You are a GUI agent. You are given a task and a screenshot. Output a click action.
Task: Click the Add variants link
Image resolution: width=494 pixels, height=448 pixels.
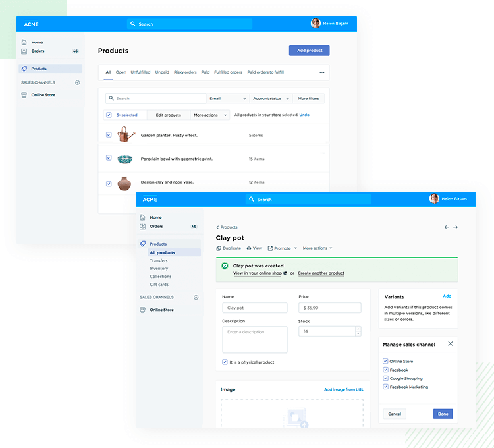click(447, 296)
